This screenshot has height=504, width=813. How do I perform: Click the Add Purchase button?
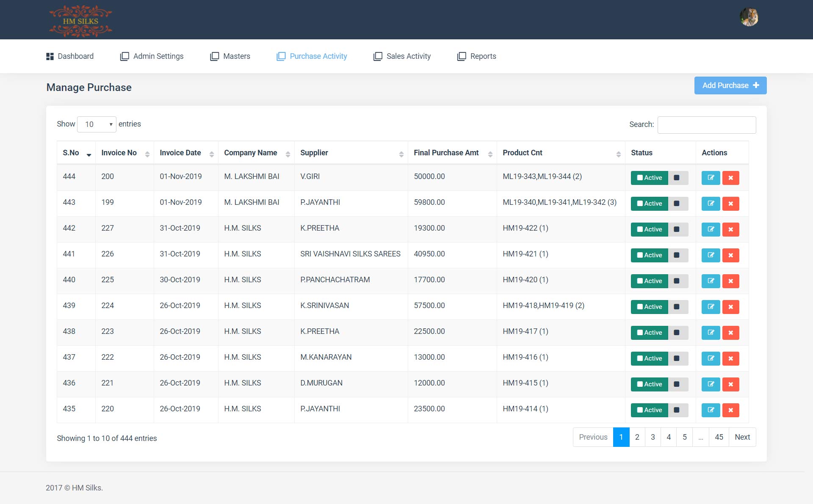tap(730, 85)
